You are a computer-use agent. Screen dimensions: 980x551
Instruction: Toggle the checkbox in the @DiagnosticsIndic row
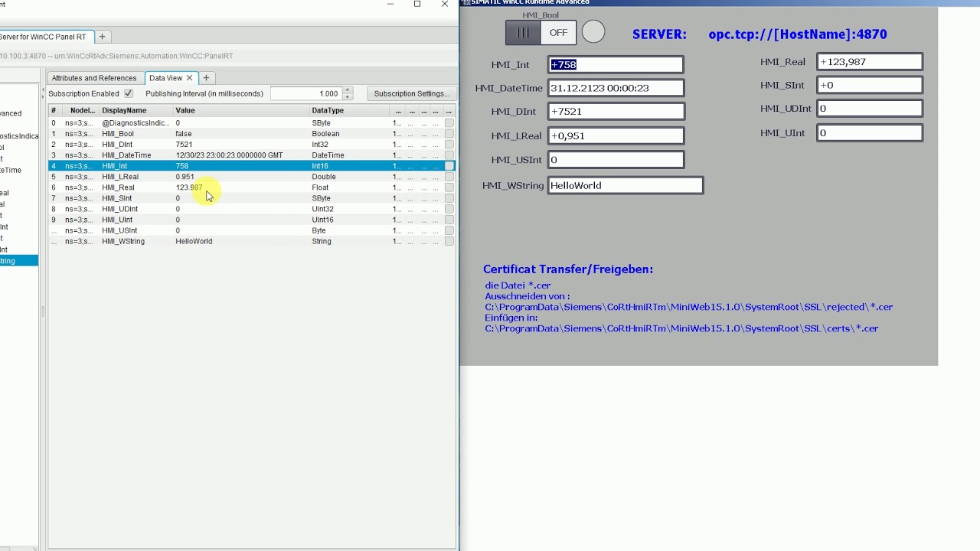coord(449,123)
